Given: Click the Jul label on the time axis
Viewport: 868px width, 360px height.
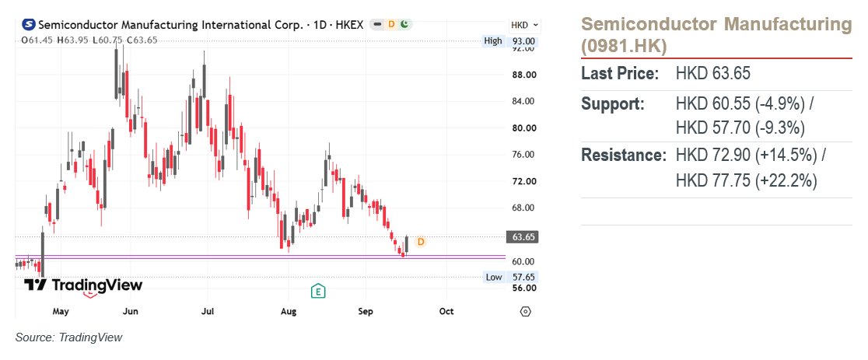Looking at the screenshot, I should [208, 311].
